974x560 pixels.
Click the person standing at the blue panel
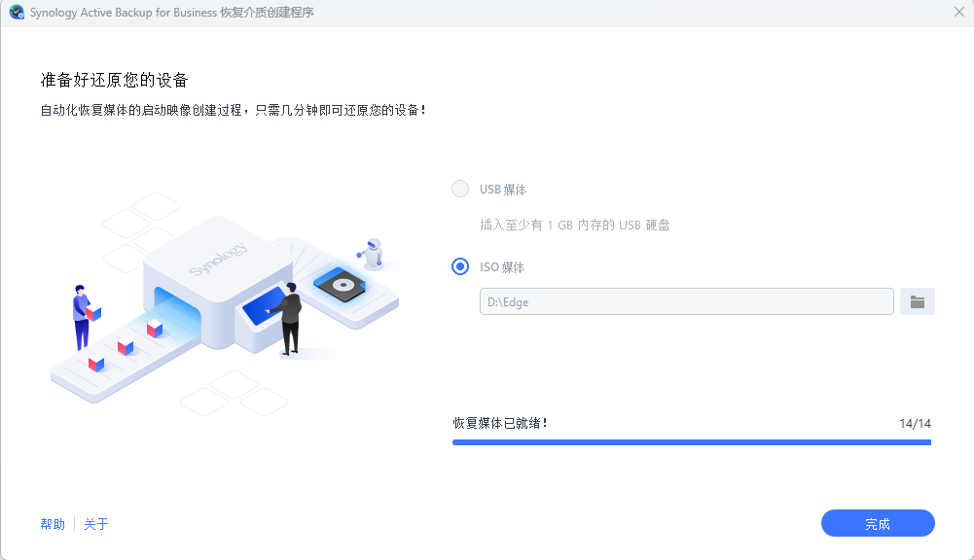point(288,318)
